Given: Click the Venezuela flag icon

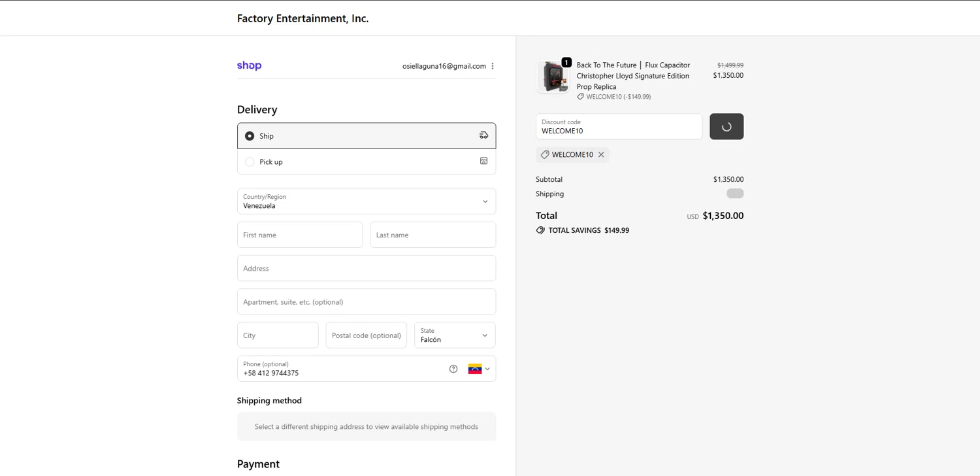Looking at the screenshot, I should [475, 369].
